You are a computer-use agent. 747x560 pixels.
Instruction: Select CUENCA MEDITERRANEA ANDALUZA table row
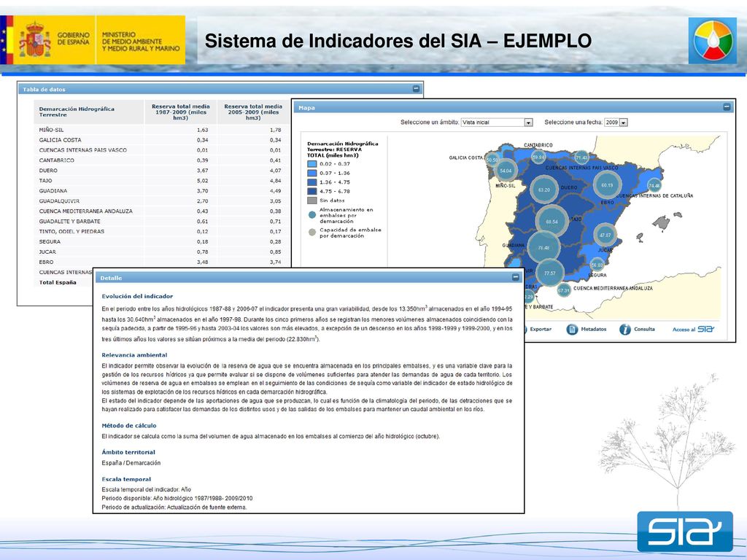pos(162,211)
